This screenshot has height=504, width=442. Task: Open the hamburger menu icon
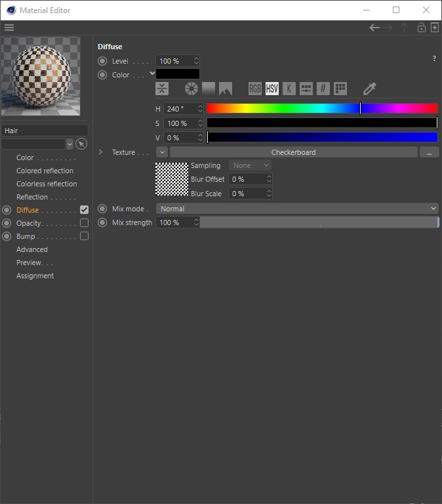(x=9, y=28)
